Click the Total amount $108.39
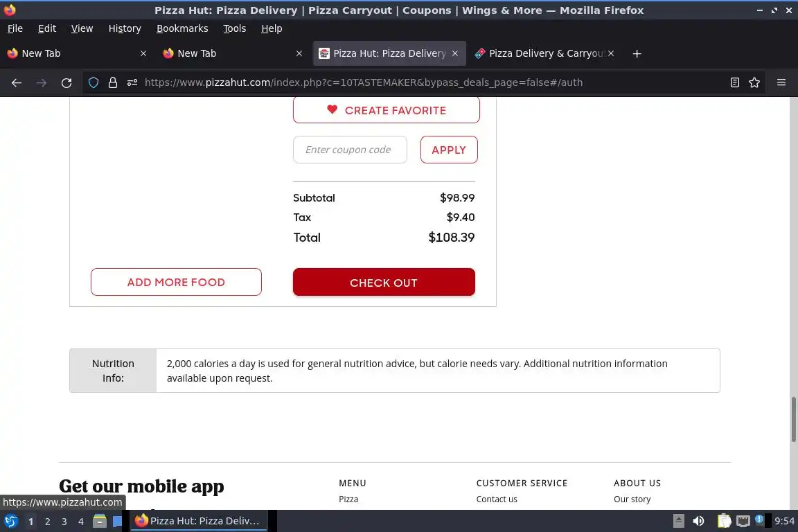This screenshot has height=532, width=798. click(x=452, y=237)
